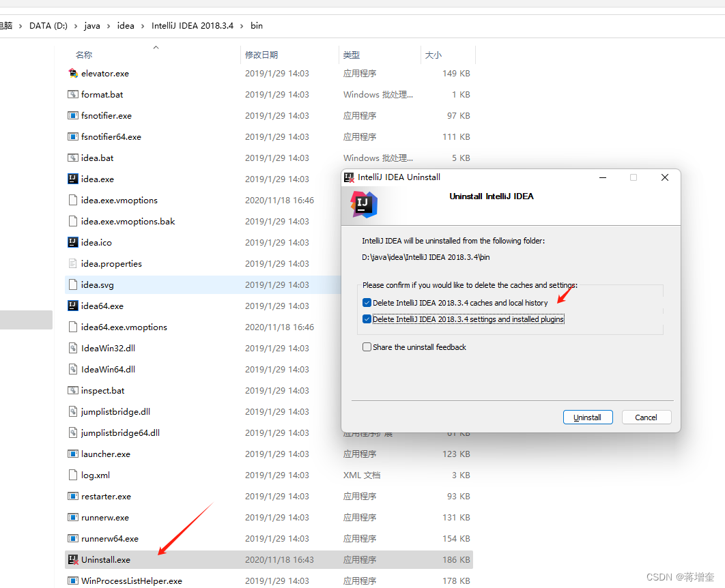This screenshot has width=725, height=588.
Task: Select the restarter.exe application icon
Action: pyautogui.click(x=72, y=496)
